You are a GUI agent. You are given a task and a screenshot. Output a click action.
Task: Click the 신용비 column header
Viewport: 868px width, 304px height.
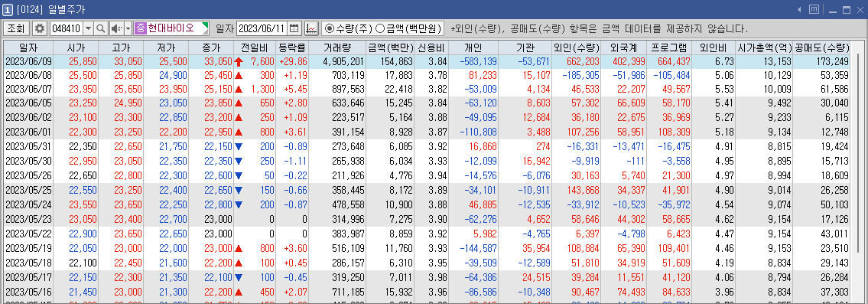[432, 47]
